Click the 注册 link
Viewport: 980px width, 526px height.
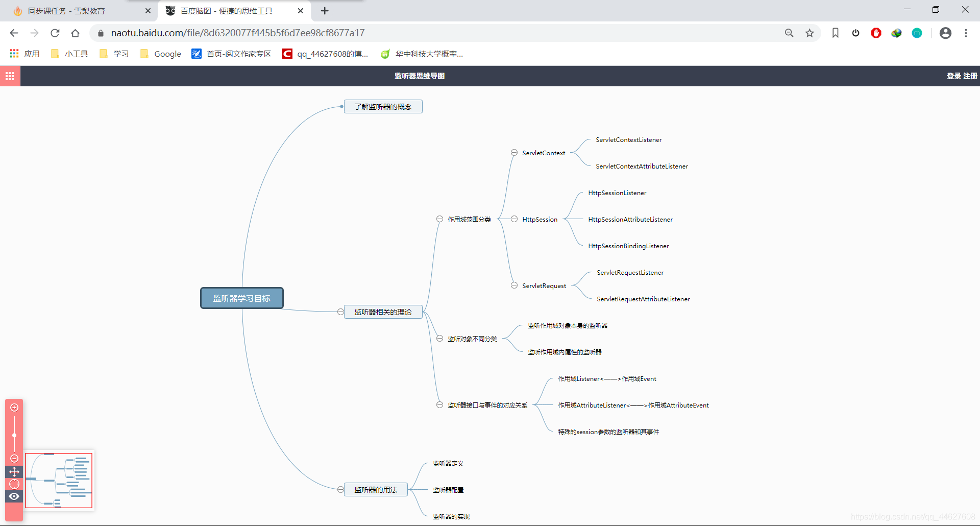coord(970,76)
